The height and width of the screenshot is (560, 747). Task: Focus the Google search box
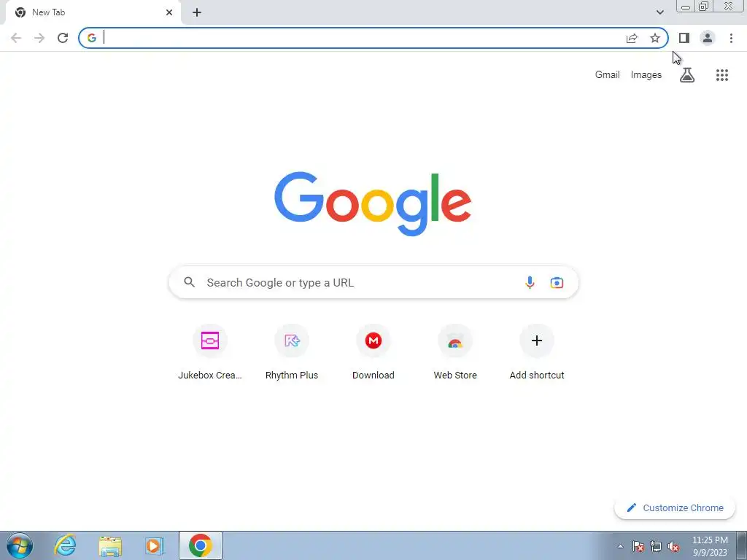[x=373, y=282]
